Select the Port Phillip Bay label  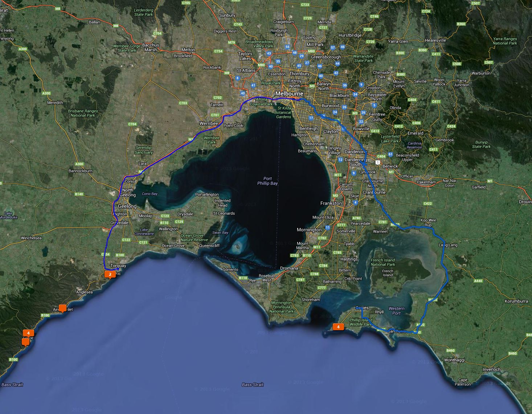pos(267,181)
